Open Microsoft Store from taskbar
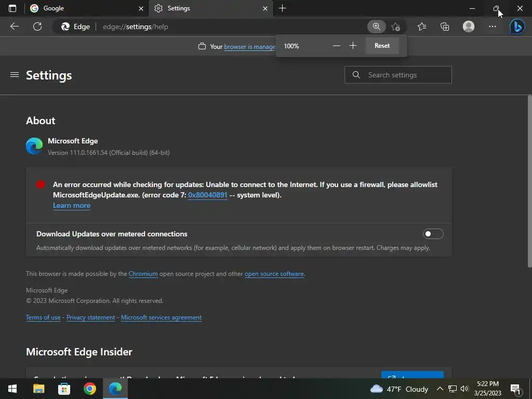Screen dimensions: 532x399 (64, 389)
